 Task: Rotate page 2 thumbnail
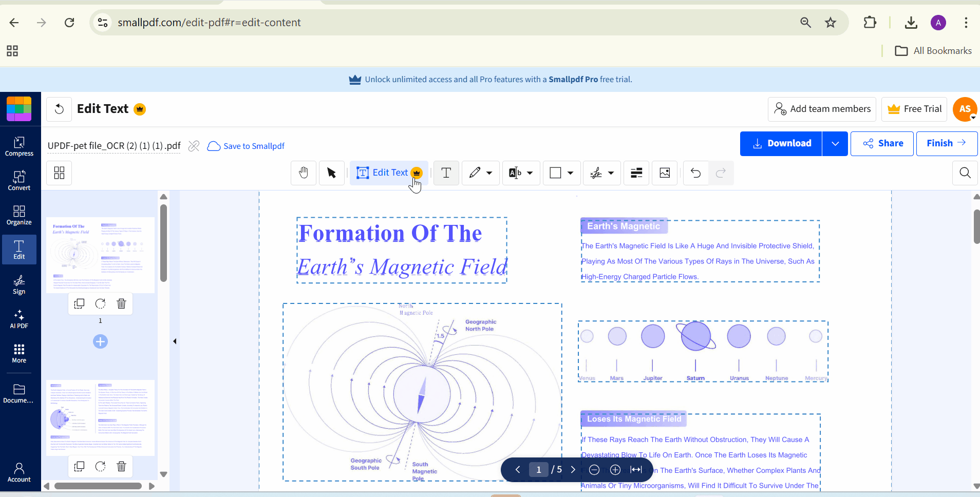pyautogui.click(x=100, y=467)
